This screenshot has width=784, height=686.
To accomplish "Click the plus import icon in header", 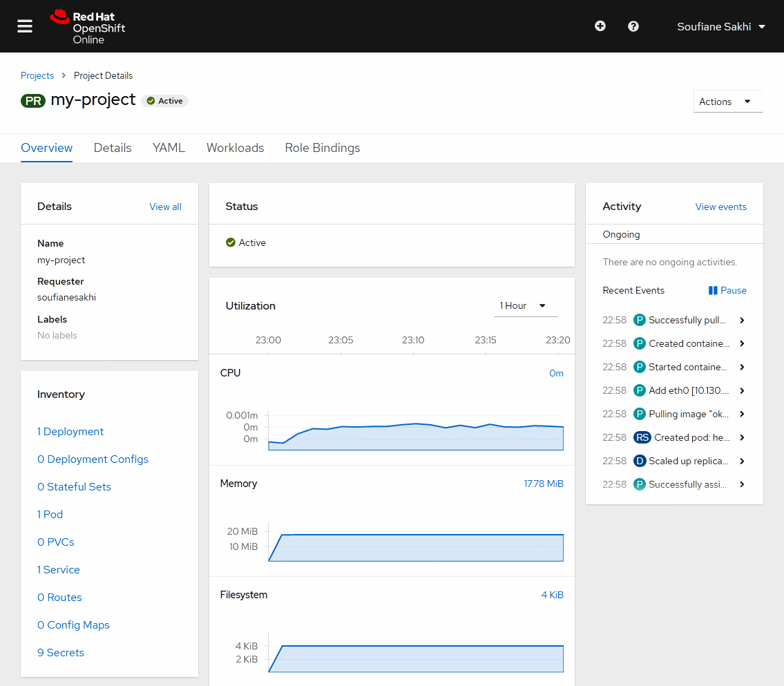I will (x=600, y=26).
